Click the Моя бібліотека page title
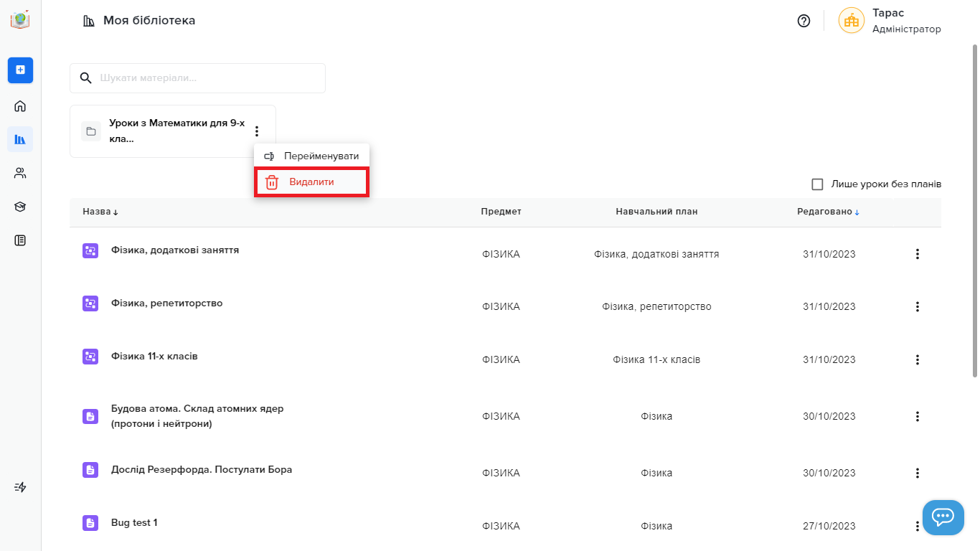Screen dimensions: 980x551 pyautogui.click(x=149, y=21)
